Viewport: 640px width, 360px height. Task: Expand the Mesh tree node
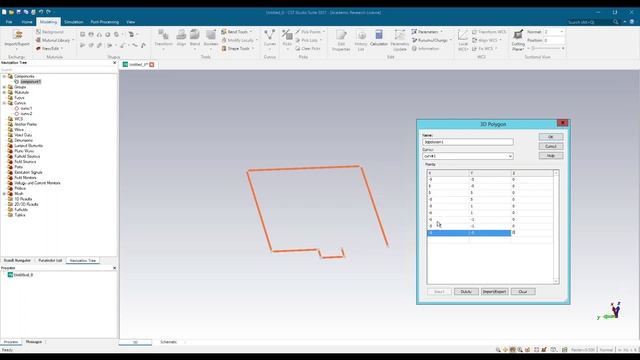point(4,194)
